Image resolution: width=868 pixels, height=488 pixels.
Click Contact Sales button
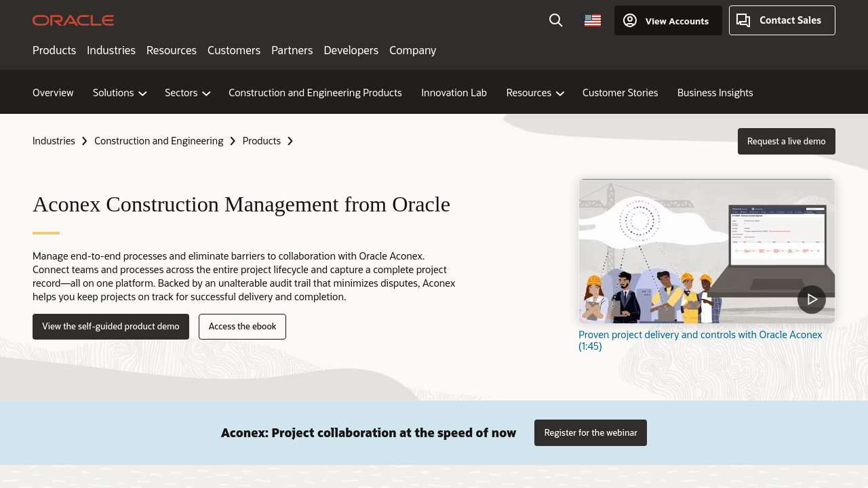[782, 20]
